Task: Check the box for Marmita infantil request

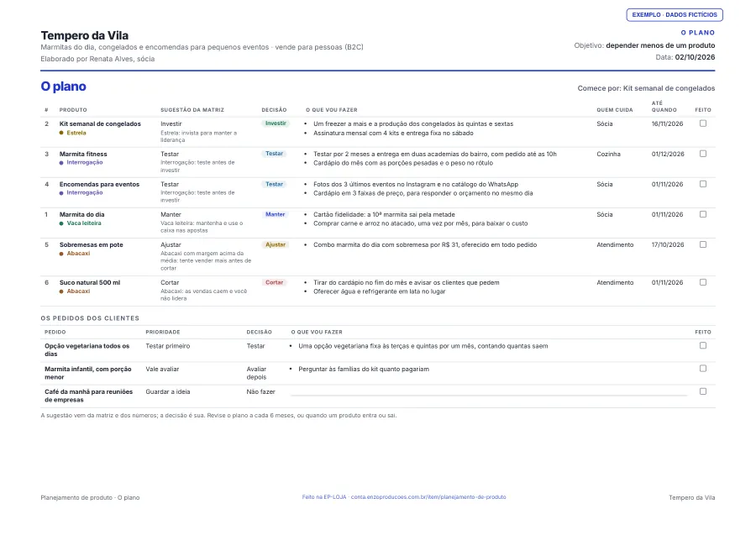Action: (703, 369)
